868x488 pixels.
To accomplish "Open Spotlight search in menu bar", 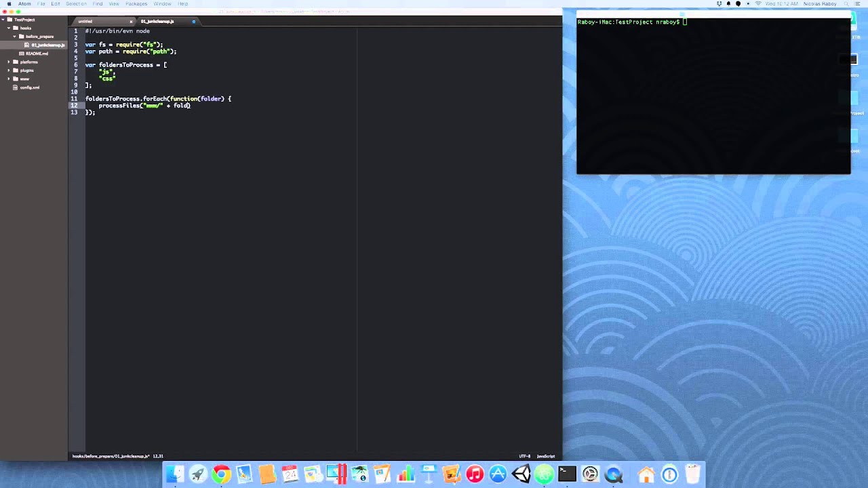I will click(x=846, y=4).
